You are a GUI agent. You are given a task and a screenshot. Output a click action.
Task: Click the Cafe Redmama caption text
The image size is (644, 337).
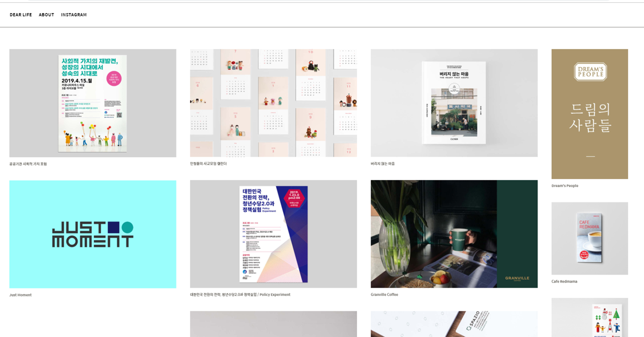[x=564, y=282]
